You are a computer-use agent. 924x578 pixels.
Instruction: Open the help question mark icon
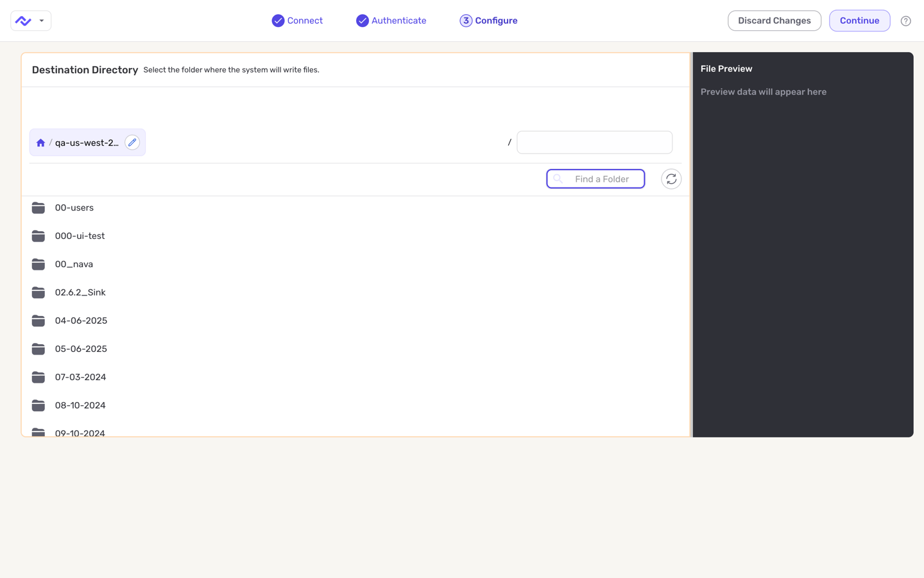tap(905, 21)
